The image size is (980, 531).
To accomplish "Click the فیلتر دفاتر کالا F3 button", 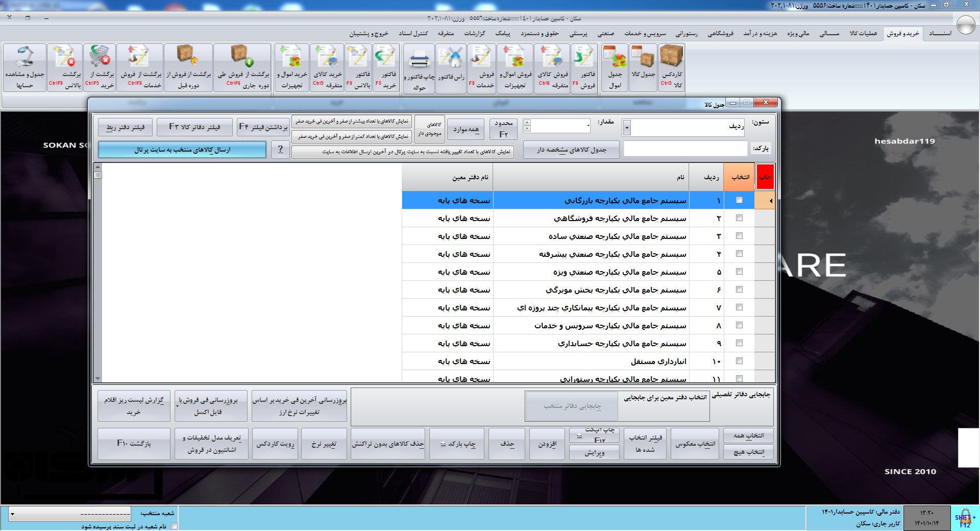I will (x=194, y=127).
